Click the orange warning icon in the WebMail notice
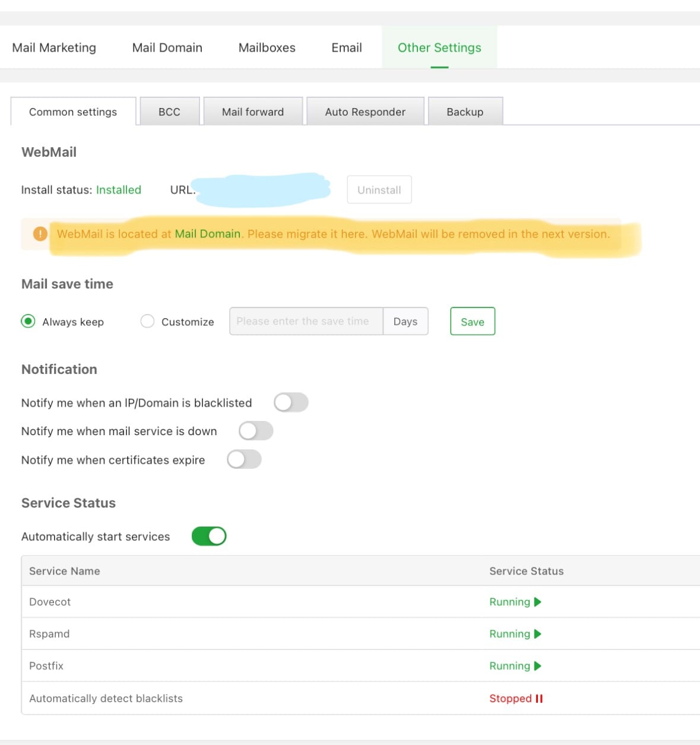The width and height of the screenshot is (700, 745). pos(40,234)
